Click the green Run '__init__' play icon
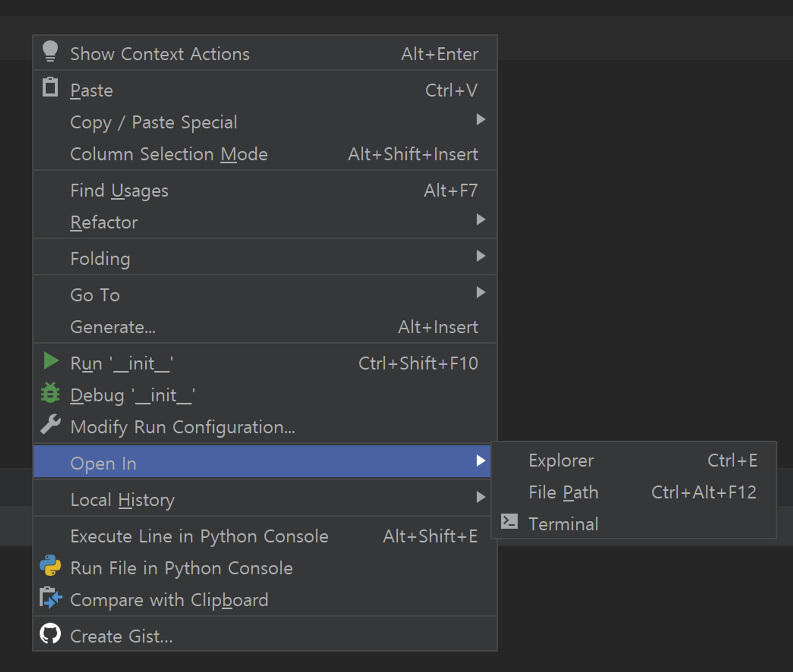The image size is (793, 672). (51, 361)
